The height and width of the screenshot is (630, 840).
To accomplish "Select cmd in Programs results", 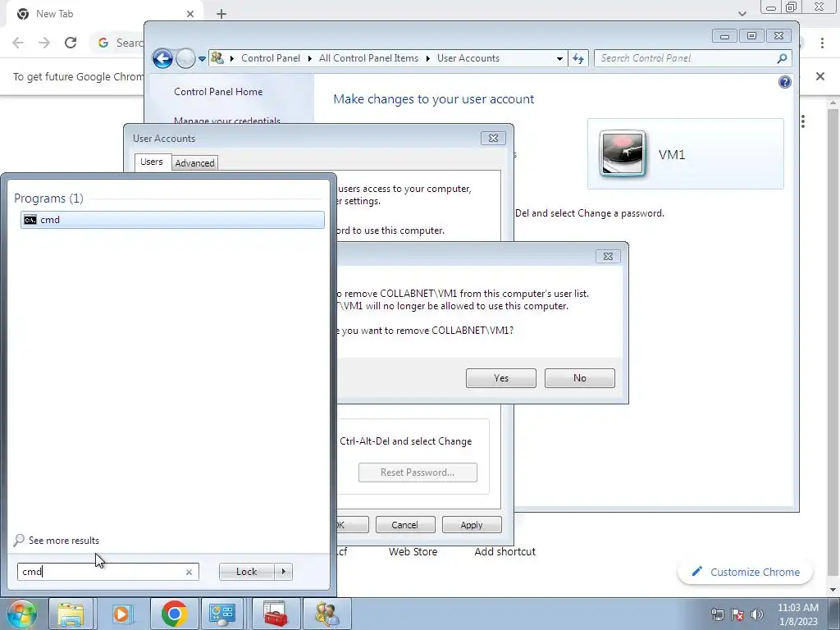I will point(172,220).
